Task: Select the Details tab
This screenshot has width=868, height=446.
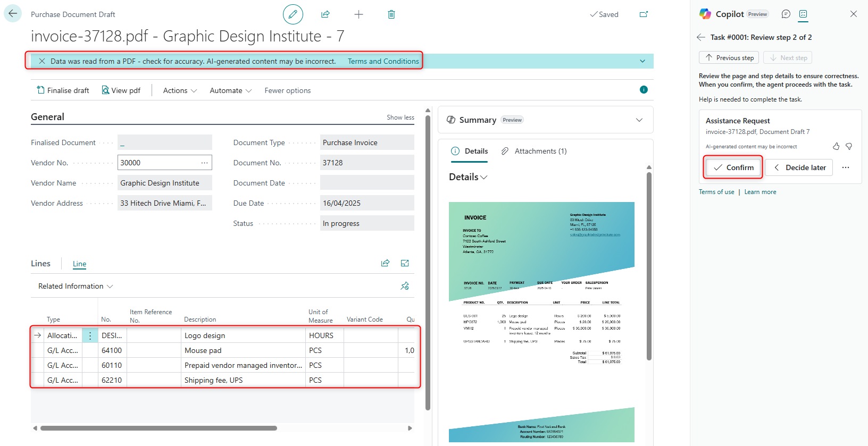Action: (x=470, y=151)
